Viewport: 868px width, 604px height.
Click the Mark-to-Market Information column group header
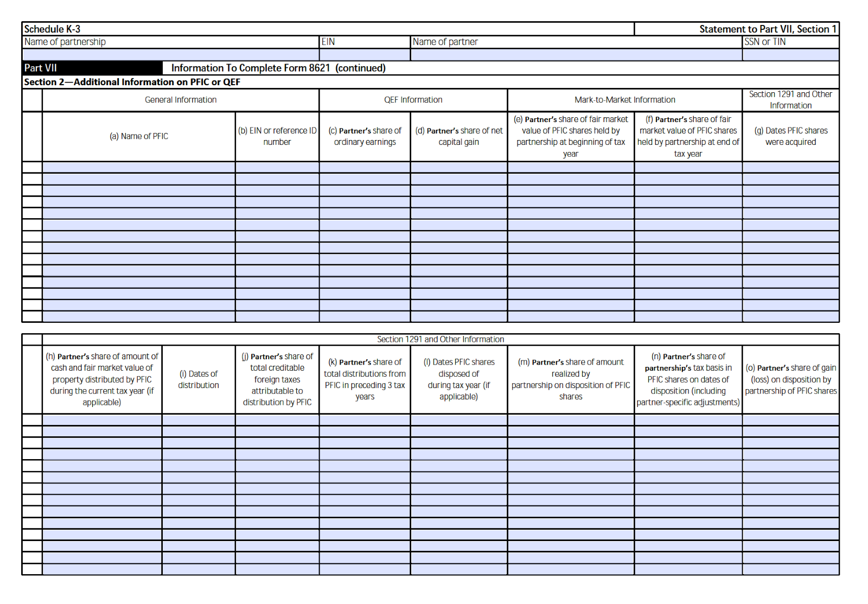[x=624, y=100]
